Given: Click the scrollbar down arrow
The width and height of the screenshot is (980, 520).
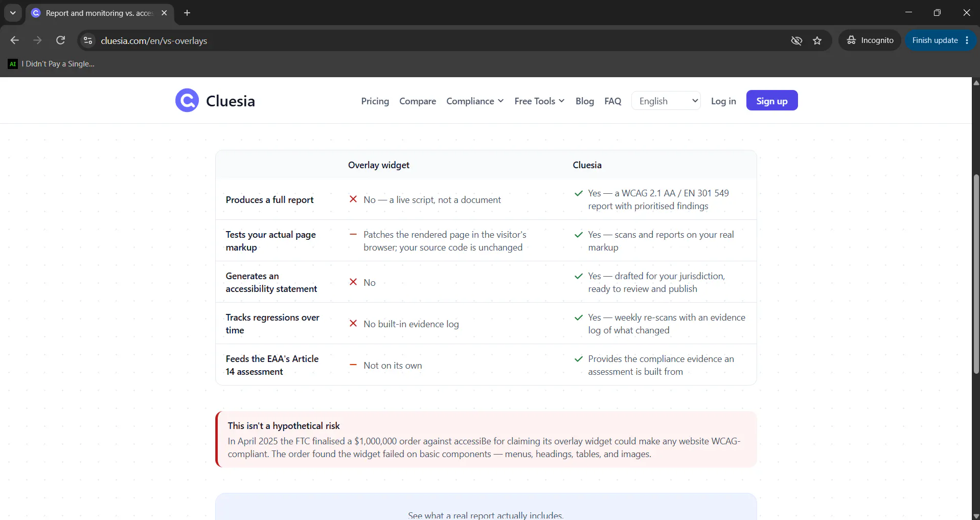Looking at the screenshot, I should tap(976, 515).
